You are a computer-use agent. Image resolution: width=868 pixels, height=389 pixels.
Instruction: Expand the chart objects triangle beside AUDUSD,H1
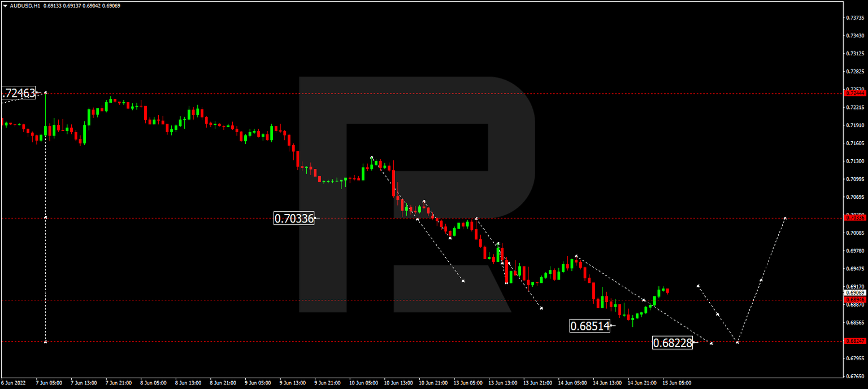tap(5, 5)
